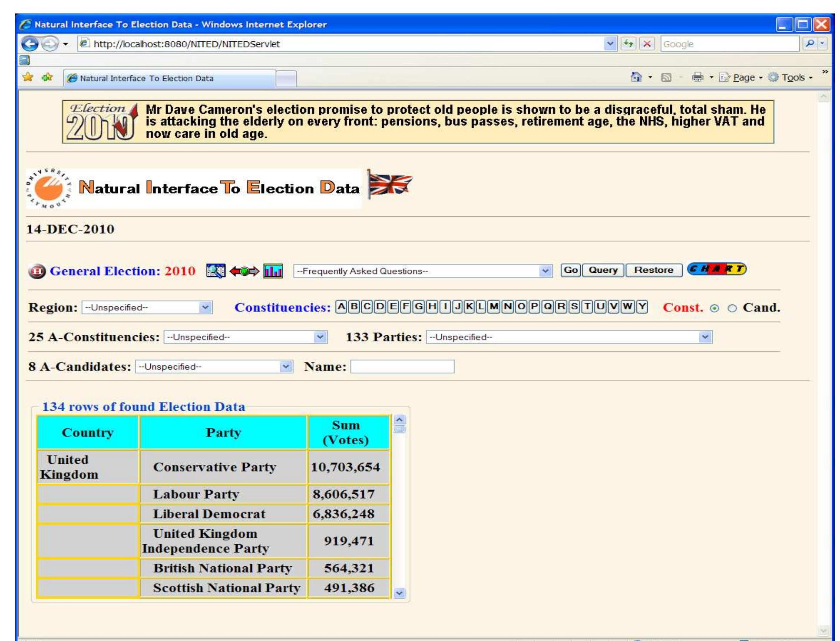Click the red round icon before General Election
Viewport: 840px width, 641px height.
pyautogui.click(x=37, y=271)
